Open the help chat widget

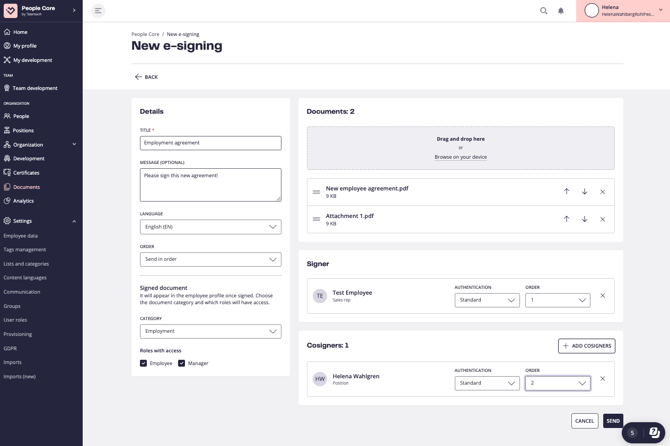coord(654,433)
